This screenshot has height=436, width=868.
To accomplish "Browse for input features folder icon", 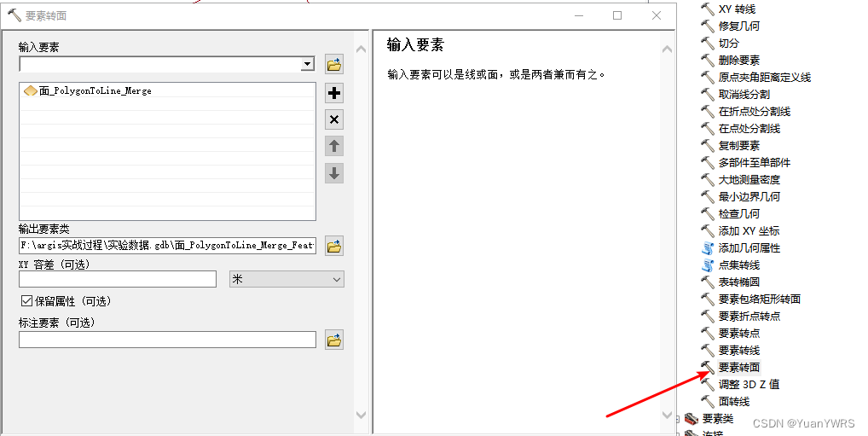I will click(333, 65).
